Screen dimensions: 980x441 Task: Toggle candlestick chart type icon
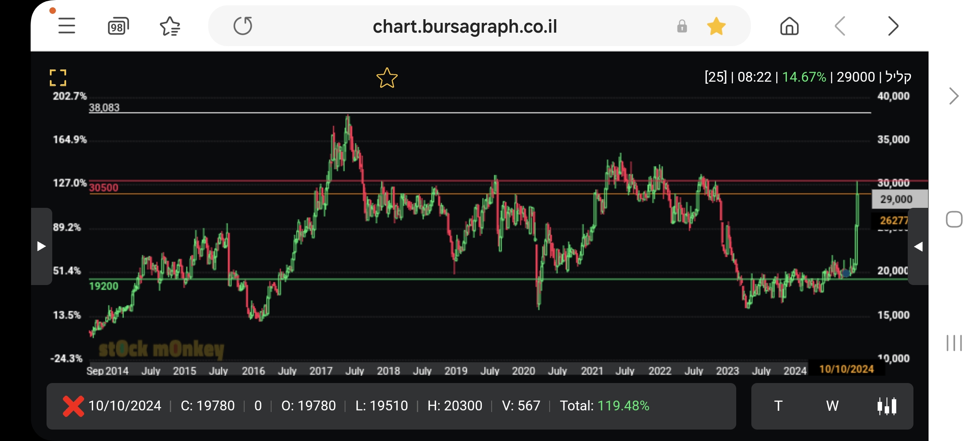pyautogui.click(x=886, y=406)
